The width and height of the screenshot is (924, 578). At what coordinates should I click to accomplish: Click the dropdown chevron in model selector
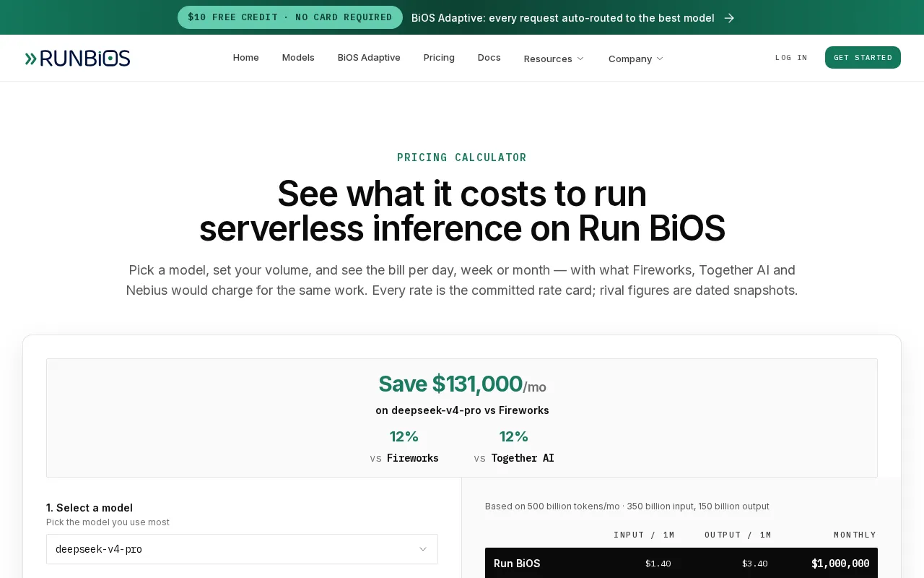point(423,549)
